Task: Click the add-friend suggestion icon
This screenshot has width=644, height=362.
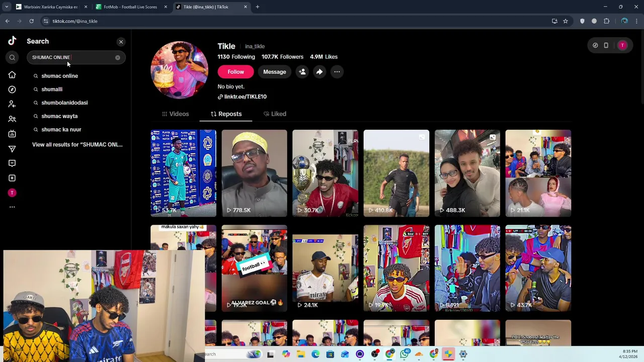Action: pos(302,72)
